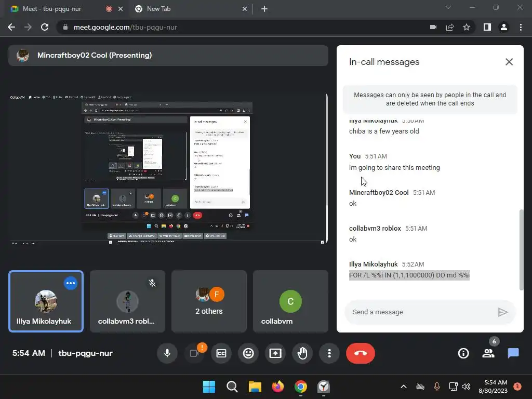
Task: Open the emoji reactions button
Action: [248, 353]
